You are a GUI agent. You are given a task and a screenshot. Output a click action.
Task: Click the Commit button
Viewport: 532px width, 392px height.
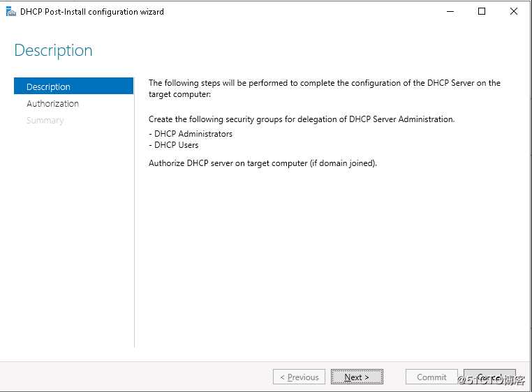point(431,377)
